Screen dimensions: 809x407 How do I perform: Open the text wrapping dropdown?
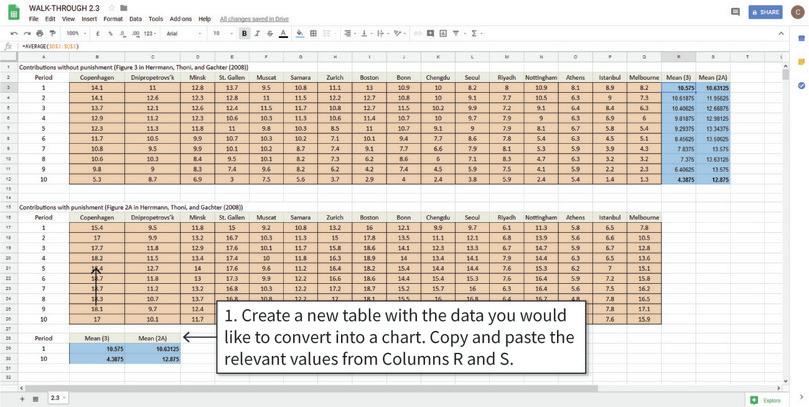tap(382, 34)
